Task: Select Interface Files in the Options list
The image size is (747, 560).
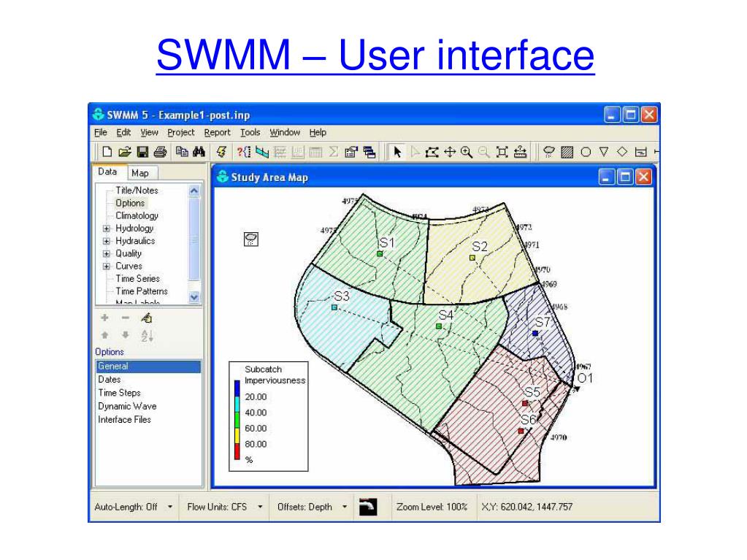Action: coord(148,420)
